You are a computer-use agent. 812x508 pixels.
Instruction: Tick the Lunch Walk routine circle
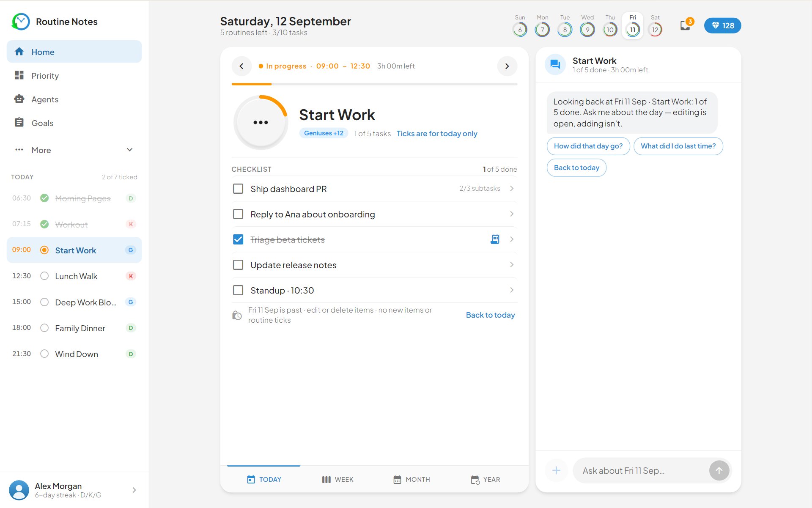point(44,276)
